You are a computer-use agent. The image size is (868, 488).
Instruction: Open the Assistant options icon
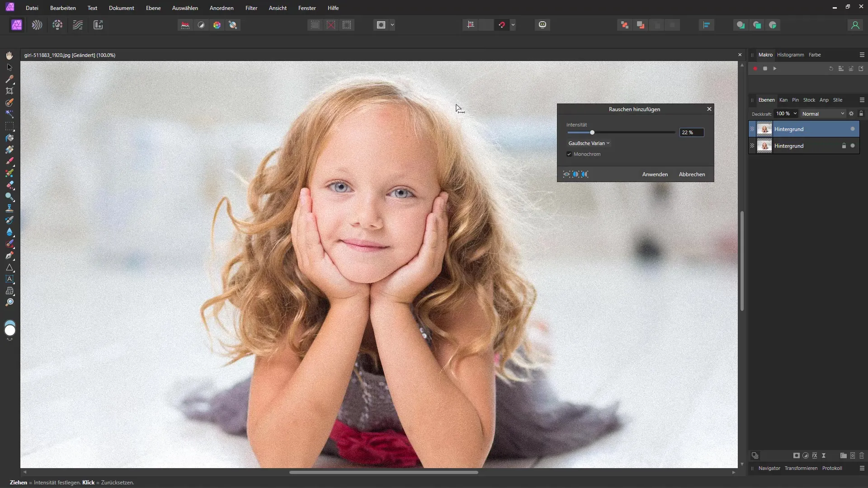[542, 25]
